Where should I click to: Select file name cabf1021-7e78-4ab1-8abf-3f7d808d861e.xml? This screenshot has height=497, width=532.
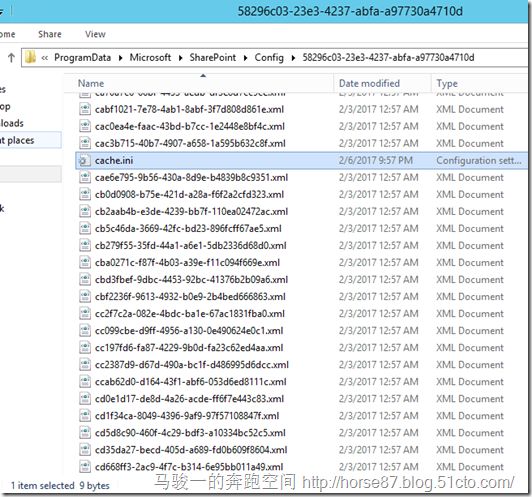tap(189, 109)
